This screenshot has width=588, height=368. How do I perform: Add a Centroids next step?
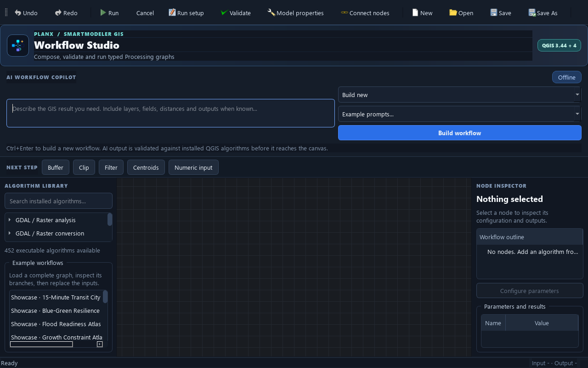[x=146, y=167]
